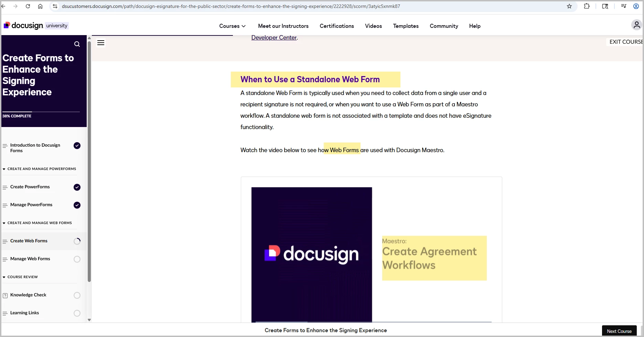Screen dimensions: 644x337
Task: Open browser home page icon
Action: [x=40, y=6]
